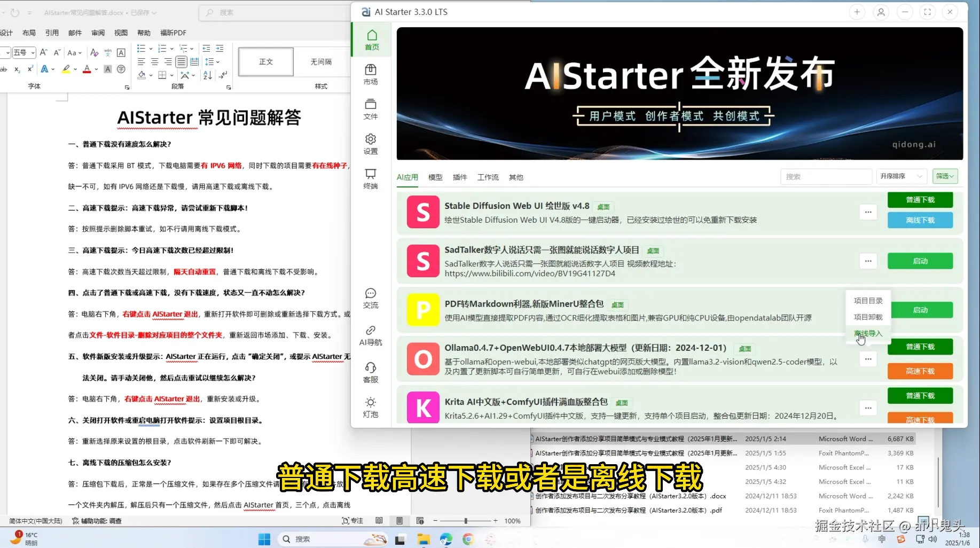Click 普通下载 for Stable Diffusion Web UI
The image size is (980, 548).
pyautogui.click(x=920, y=199)
